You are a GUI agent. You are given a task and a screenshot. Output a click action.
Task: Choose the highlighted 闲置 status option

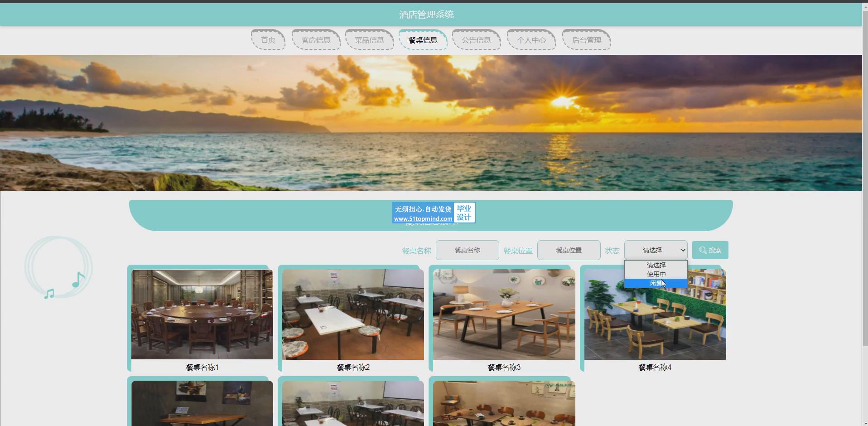656,283
